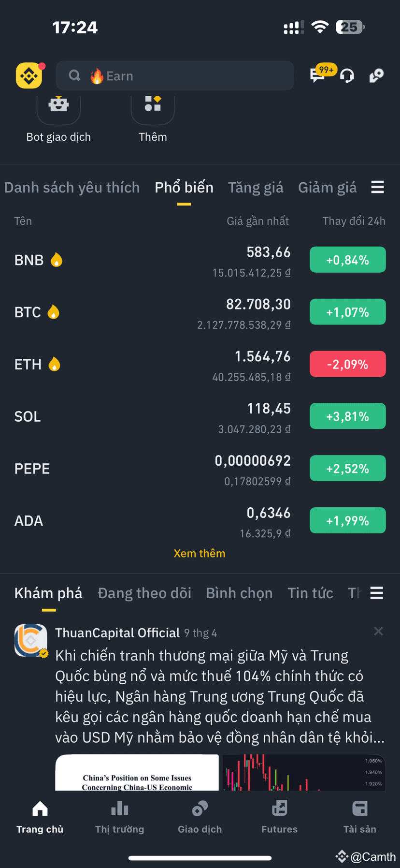Open Giao dịch trade icon
Screen dimensions: 400x868
click(x=200, y=809)
